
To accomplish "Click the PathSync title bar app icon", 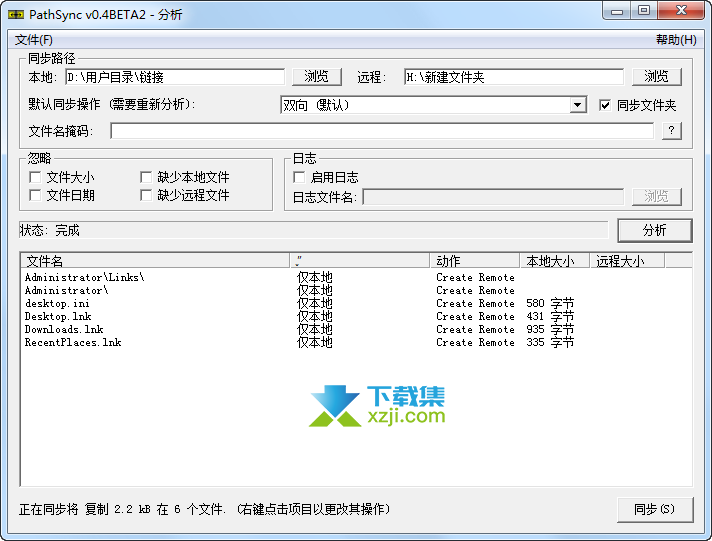I will (x=16, y=15).
